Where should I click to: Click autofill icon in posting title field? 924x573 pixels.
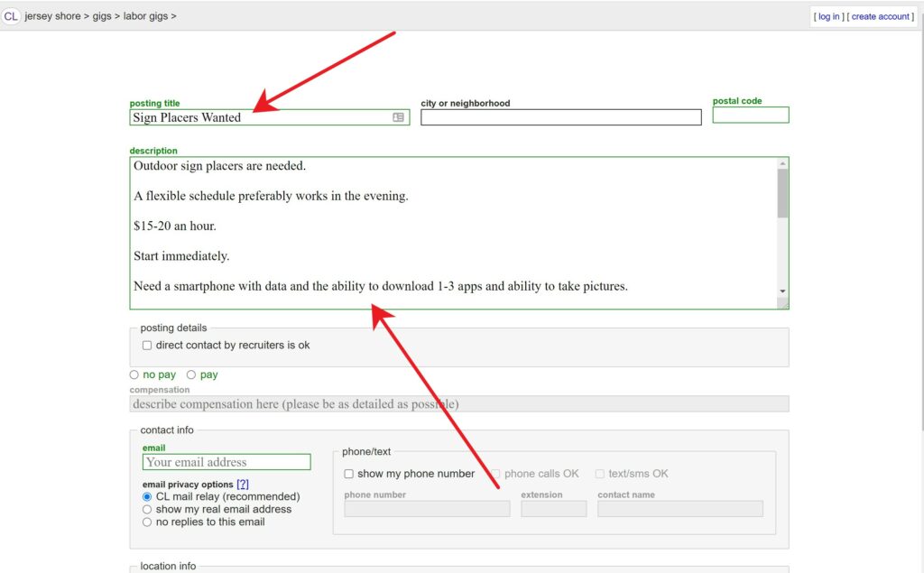pos(398,117)
